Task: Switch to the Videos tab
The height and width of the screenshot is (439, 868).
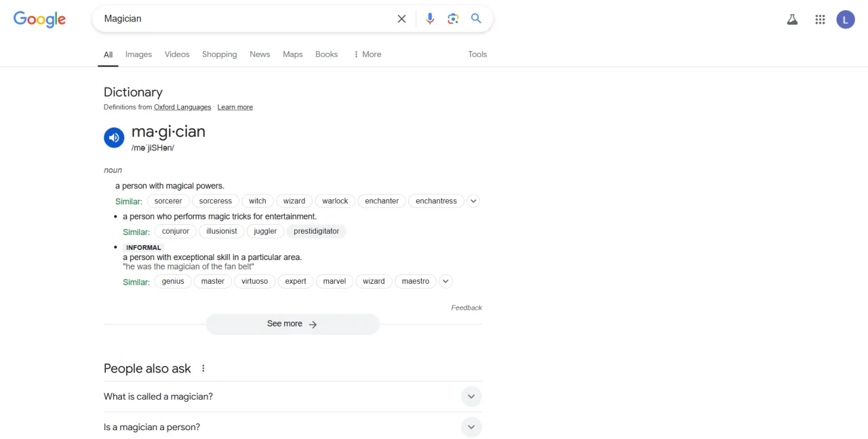Action: [x=177, y=54]
